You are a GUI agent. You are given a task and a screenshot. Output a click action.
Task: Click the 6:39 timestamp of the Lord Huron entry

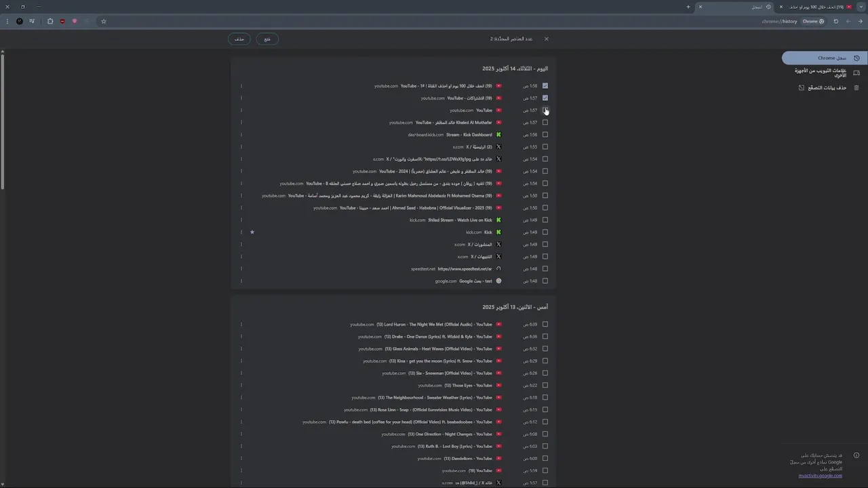pos(530,325)
